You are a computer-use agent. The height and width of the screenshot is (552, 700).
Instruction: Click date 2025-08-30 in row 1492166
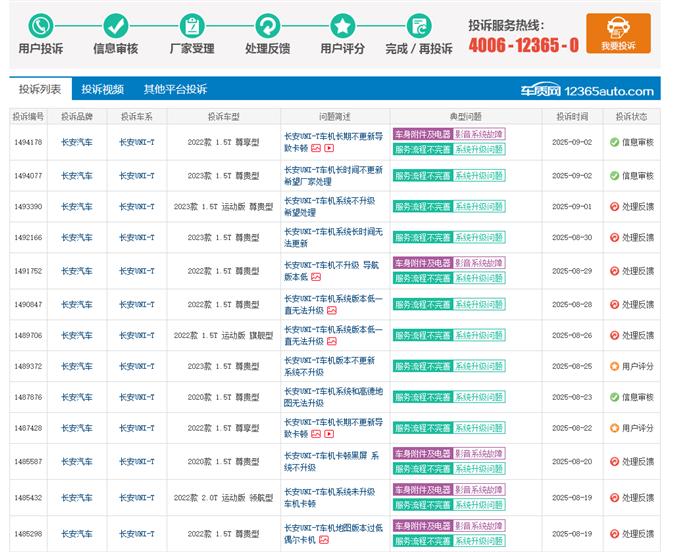coord(572,238)
